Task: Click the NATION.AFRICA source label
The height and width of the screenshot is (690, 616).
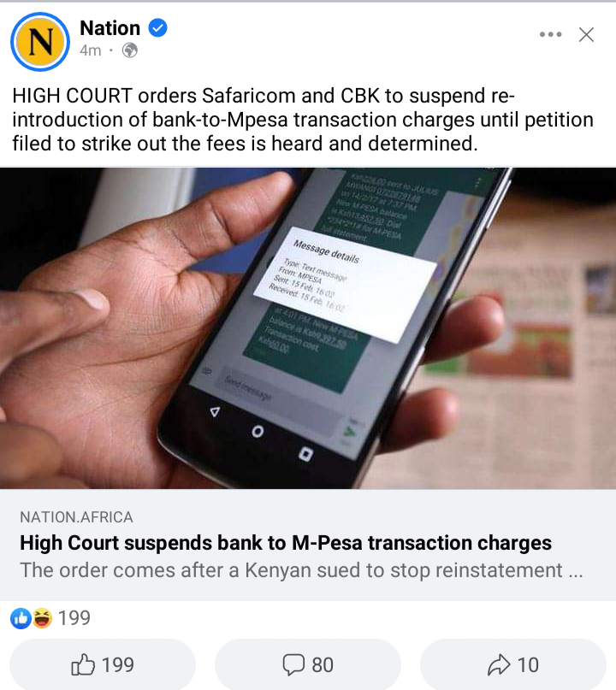Action: (76, 517)
